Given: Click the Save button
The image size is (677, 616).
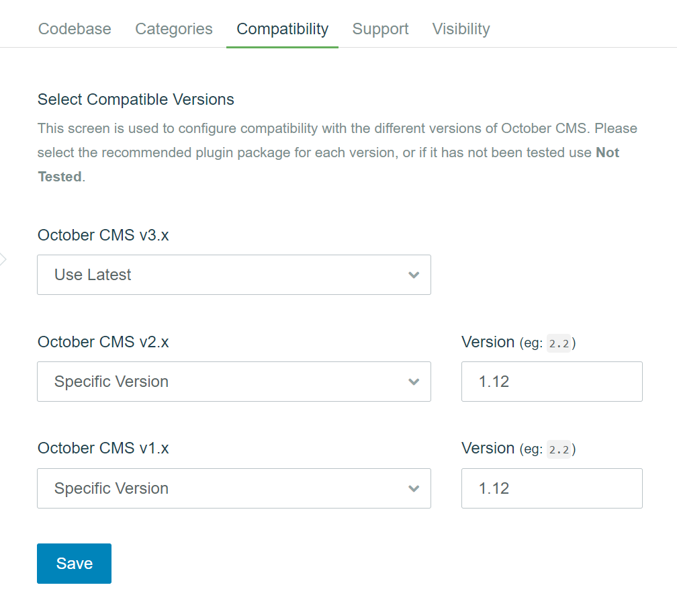Looking at the screenshot, I should click(x=74, y=563).
